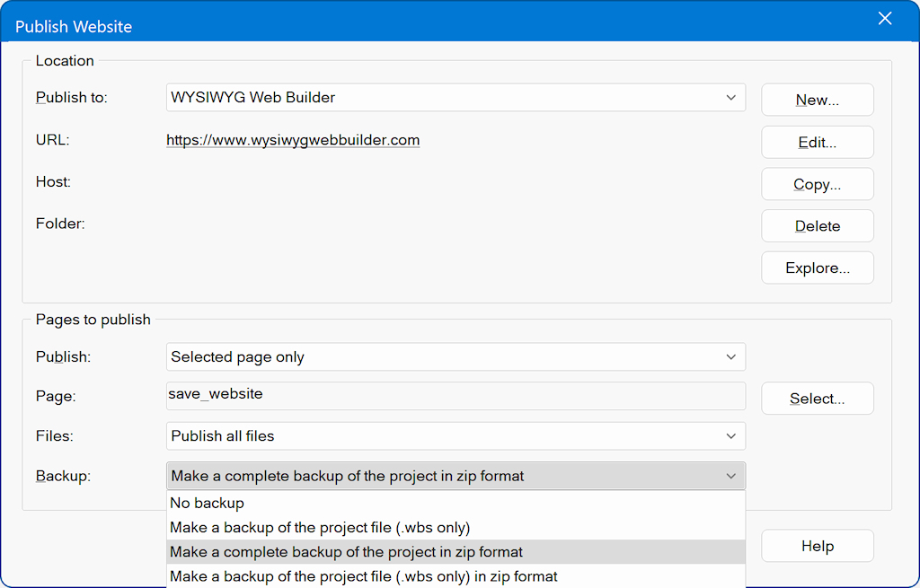Viewport: 920px width, 588px height.
Task: Choose '.wbs only in zip format' backup option
Action: 364,576
